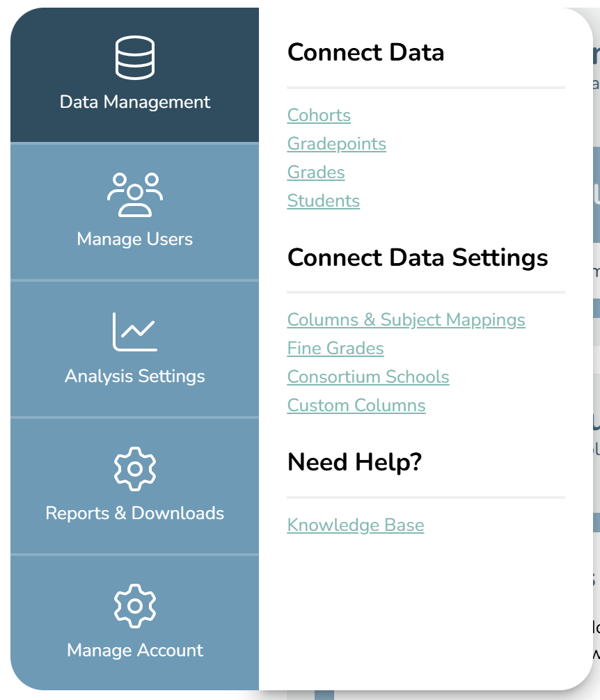This screenshot has height=700, width=600.
Task: Open the Students link
Action: (x=323, y=201)
